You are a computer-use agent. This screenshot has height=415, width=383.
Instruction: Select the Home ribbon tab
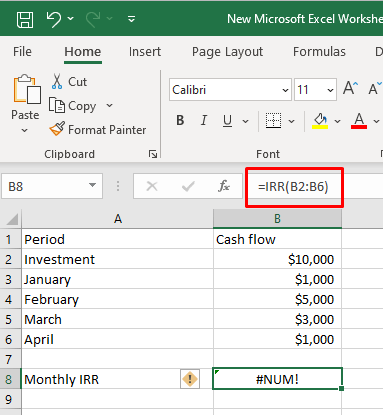click(83, 52)
